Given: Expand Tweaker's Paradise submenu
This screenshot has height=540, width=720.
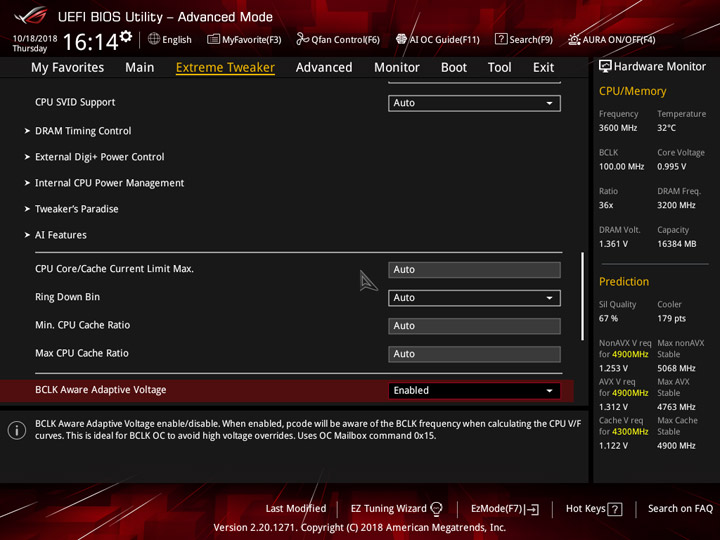Looking at the screenshot, I should (x=77, y=209).
